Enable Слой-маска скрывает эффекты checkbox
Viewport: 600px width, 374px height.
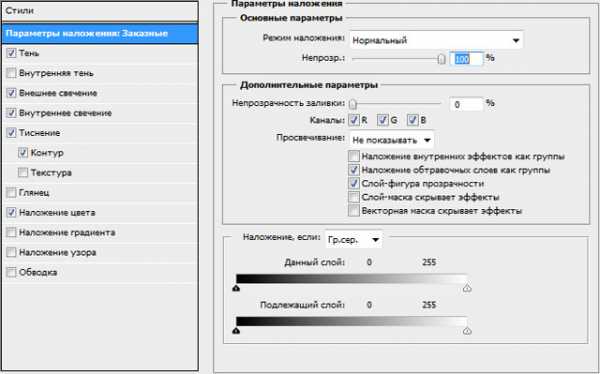(354, 197)
